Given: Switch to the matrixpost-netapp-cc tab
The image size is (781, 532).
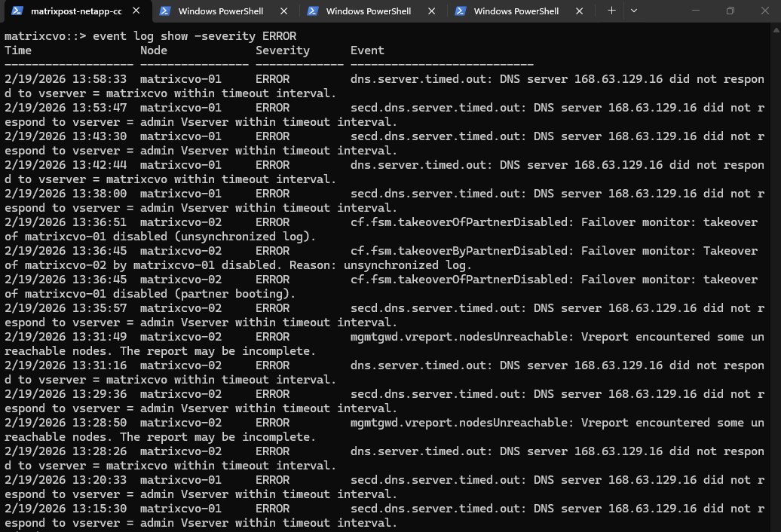Looking at the screenshot, I should click(x=76, y=11).
